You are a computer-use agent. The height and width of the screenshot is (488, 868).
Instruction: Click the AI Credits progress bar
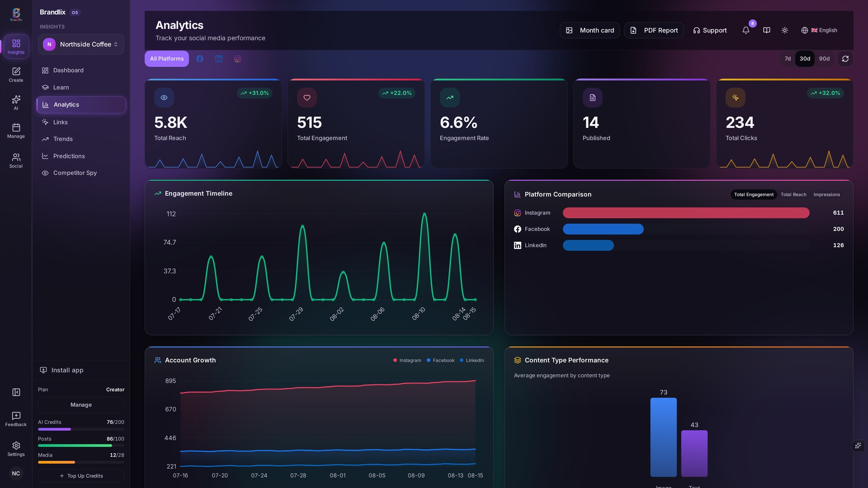81,429
